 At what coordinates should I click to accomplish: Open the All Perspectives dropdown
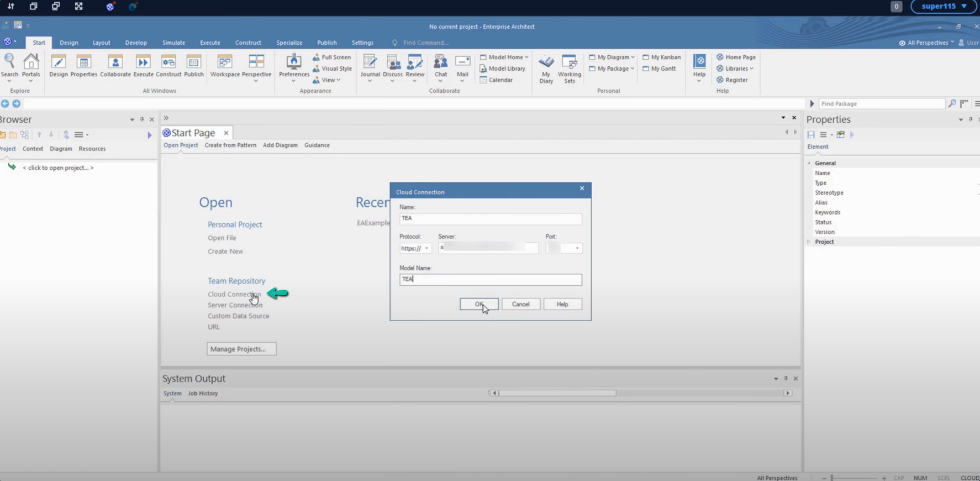pos(926,43)
